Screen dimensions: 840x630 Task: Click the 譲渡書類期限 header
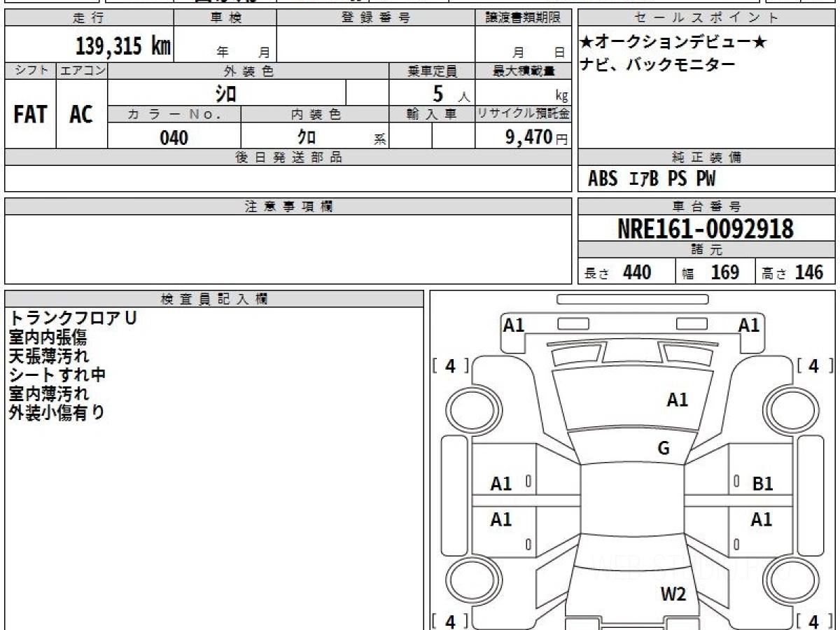[523, 18]
